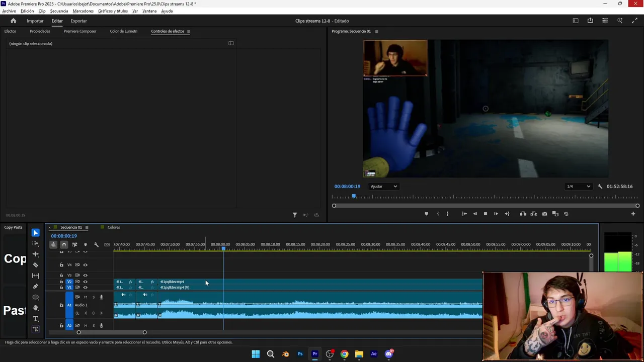Switch to Color de Lumetri tab
The image size is (644, 362).
coord(124,31)
